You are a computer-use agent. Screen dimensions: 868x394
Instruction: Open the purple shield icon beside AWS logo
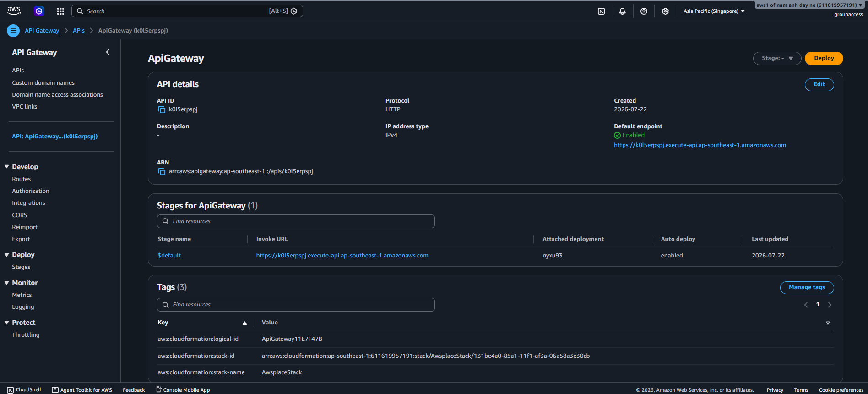(x=39, y=11)
